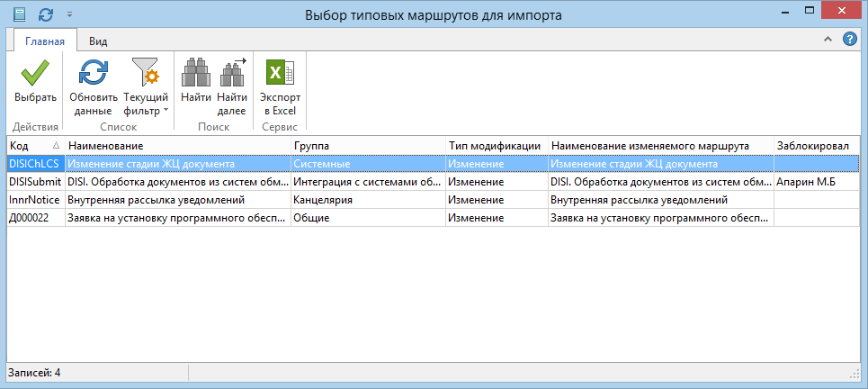Switch to the Вид tab
The height and width of the screenshot is (389, 868).
coord(99,41)
